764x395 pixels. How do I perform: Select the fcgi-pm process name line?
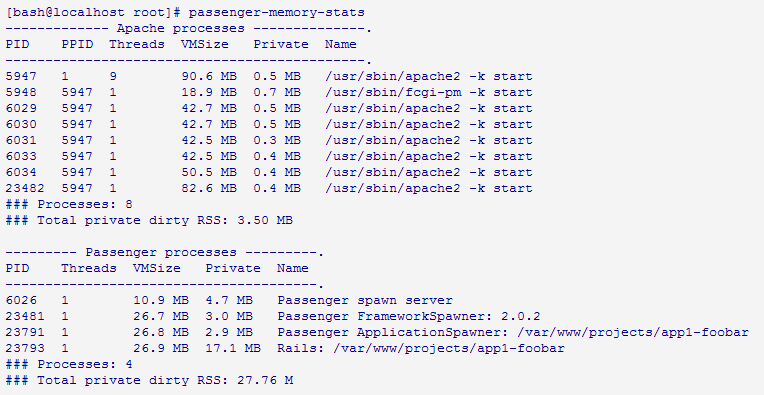point(429,93)
